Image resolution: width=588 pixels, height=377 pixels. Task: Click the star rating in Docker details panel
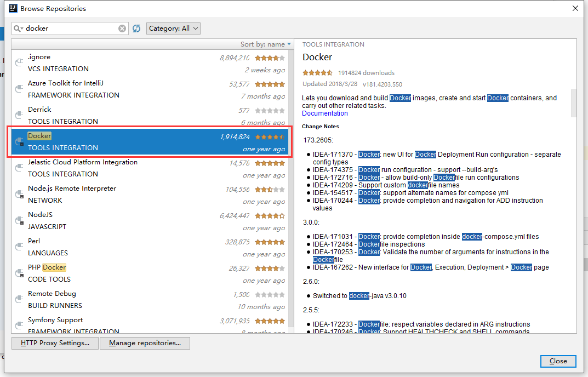coord(318,73)
